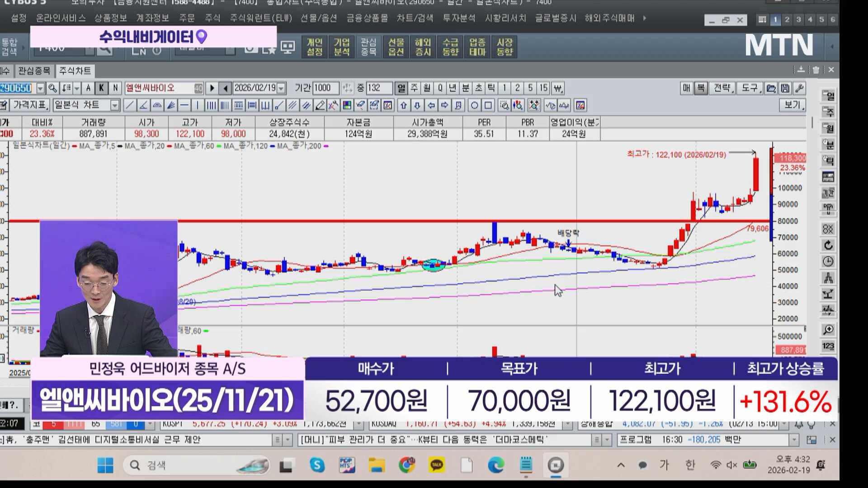Open the stock code 290650 dropdown arrow
The width and height of the screenshot is (868, 488).
click(41, 88)
